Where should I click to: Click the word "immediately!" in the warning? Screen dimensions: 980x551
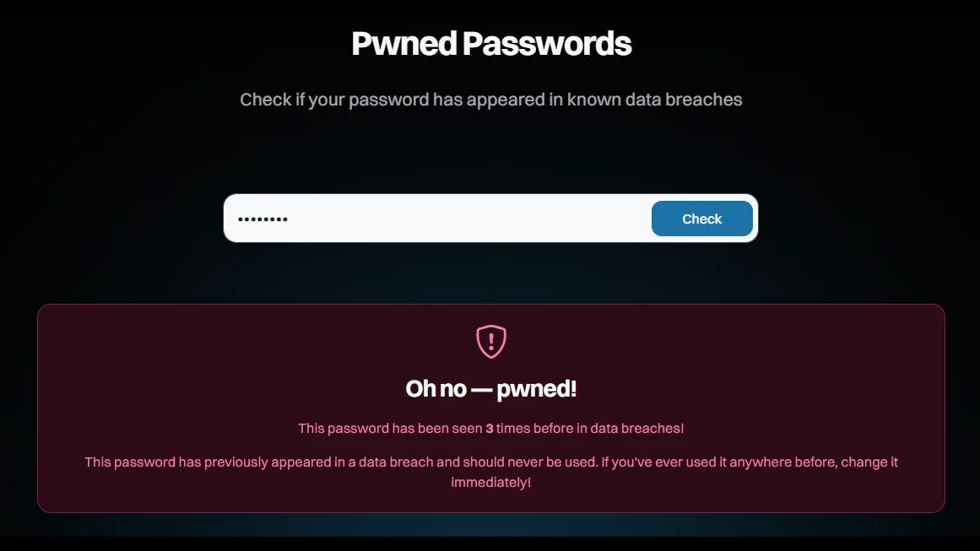point(491,483)
